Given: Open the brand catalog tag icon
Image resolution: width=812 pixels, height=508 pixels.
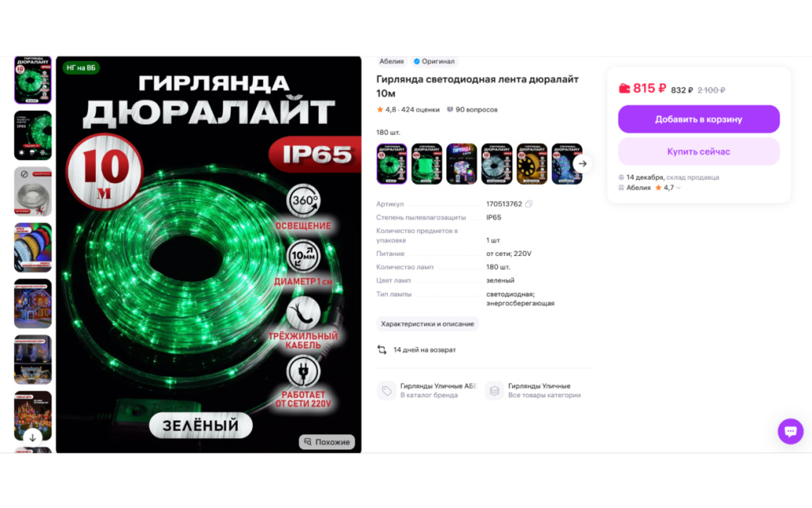Looking at the screenshot, I should (x=386, y=391).
